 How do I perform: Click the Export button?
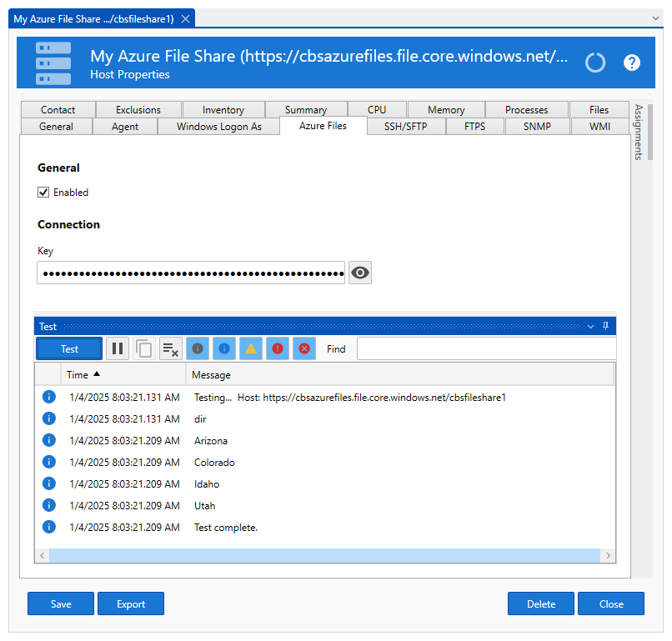tap(131, 603)
